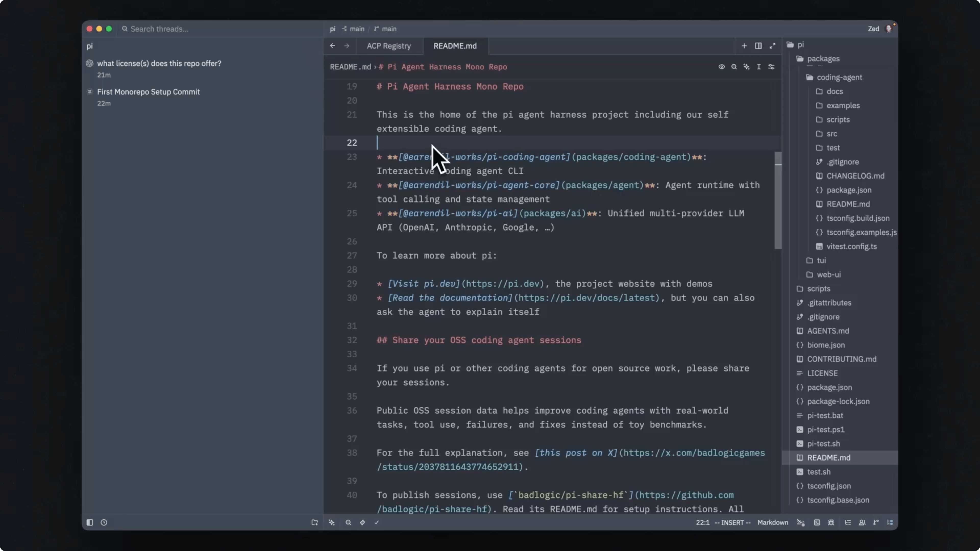Toggle git panel branch icon
Viewport: 980px width, 551px height.
click(x=876, y=522)
